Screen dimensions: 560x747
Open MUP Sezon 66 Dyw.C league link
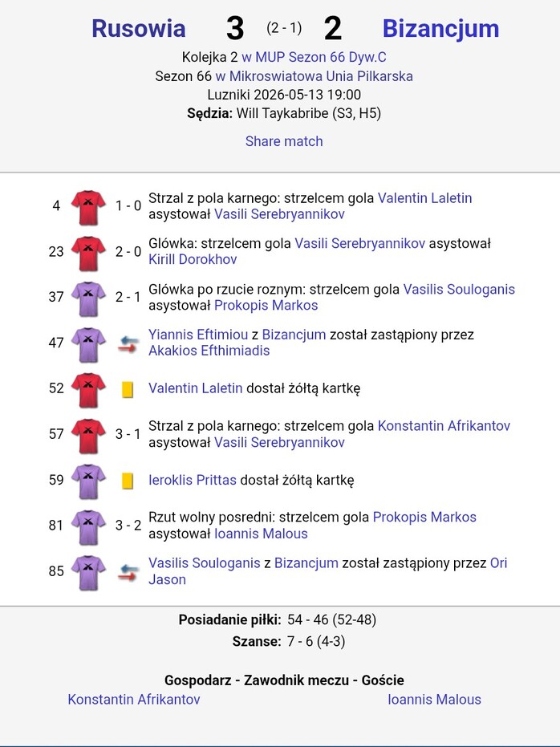(x=314, y=57)
